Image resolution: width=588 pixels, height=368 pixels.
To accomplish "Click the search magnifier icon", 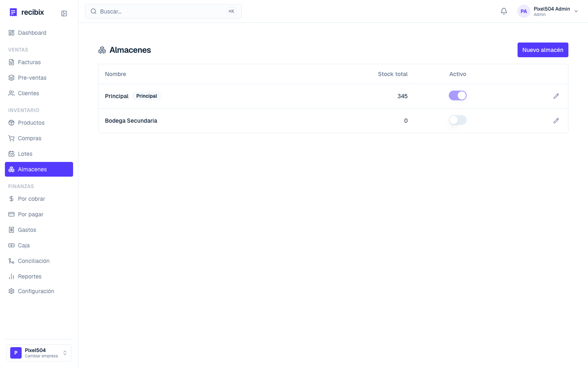I will point(94,11).
